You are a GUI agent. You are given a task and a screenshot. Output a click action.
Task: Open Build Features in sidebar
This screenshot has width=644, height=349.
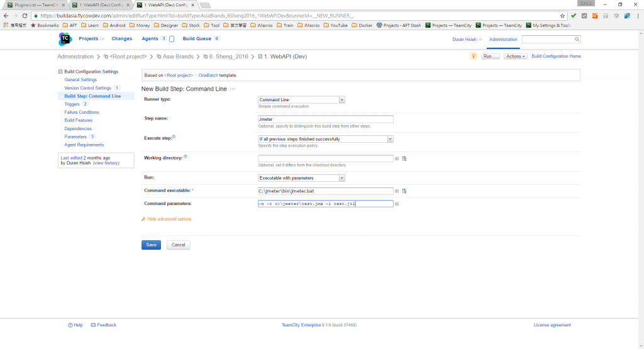tap(78, 120)
